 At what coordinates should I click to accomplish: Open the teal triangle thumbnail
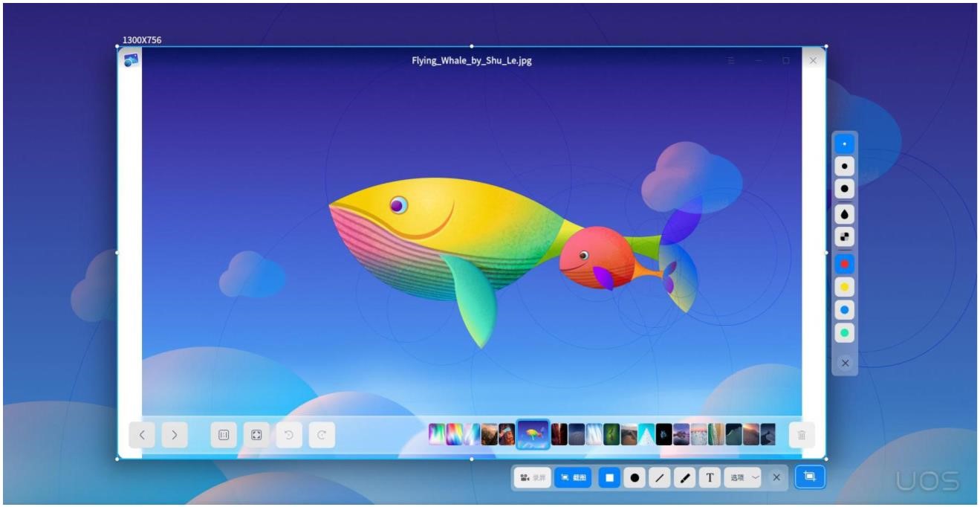[646, 435]
